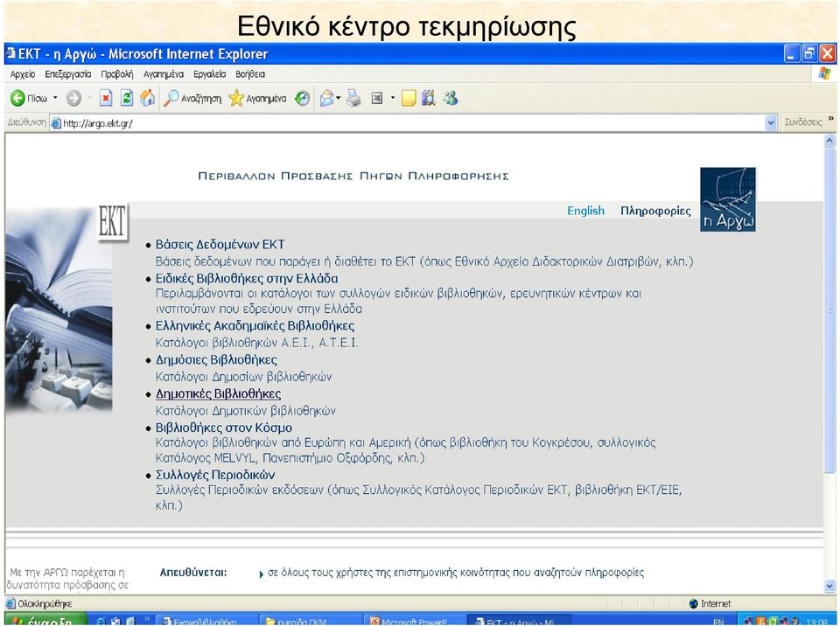Go back with the Πίσω button

point(29,98)
